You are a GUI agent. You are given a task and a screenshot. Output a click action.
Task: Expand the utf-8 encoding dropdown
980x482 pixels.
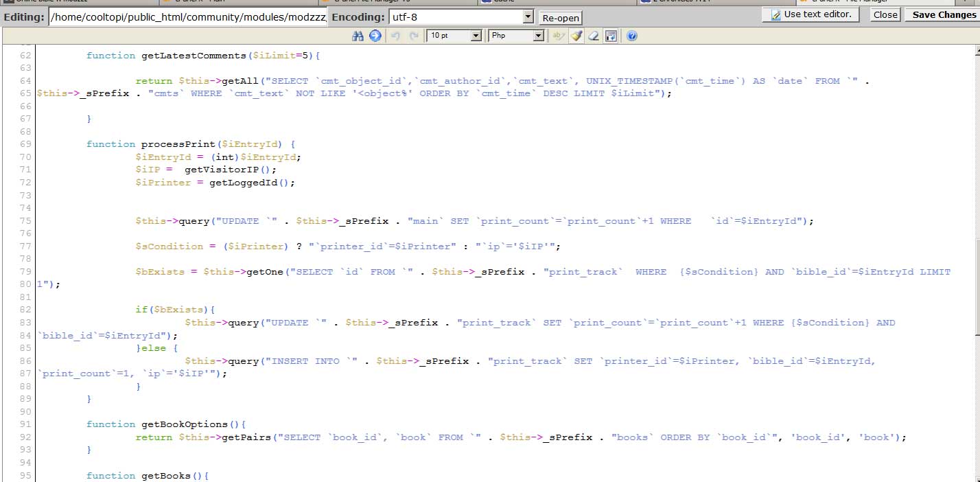click(x=528, y=16)
